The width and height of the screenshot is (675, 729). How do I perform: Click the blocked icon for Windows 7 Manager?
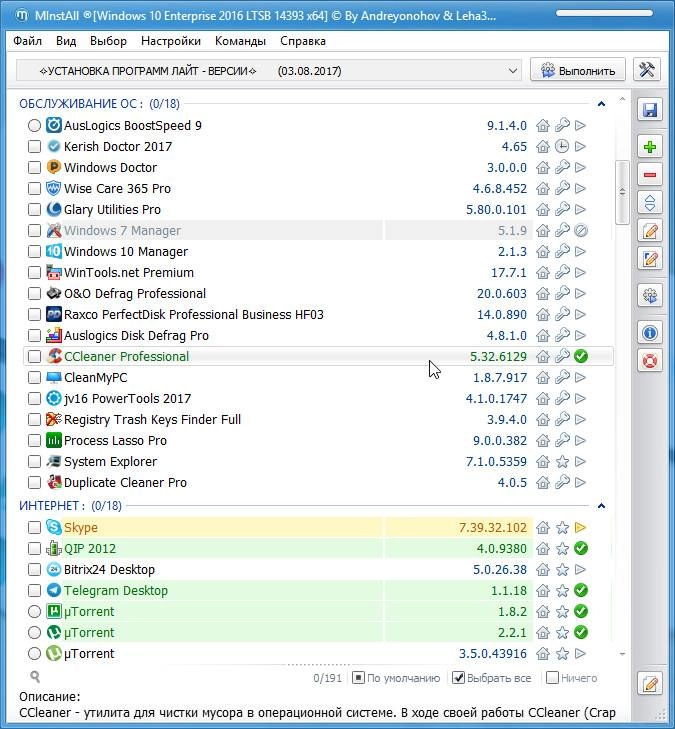coord(581,230)
